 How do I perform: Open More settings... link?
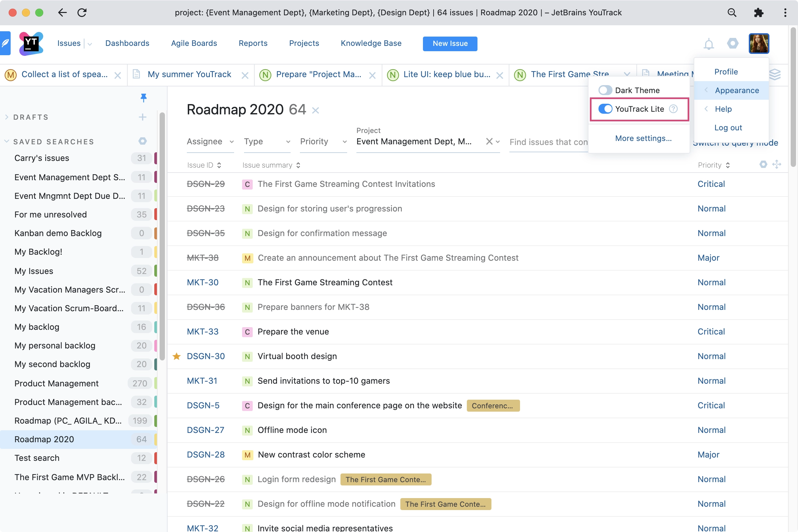tap(643, 138)
